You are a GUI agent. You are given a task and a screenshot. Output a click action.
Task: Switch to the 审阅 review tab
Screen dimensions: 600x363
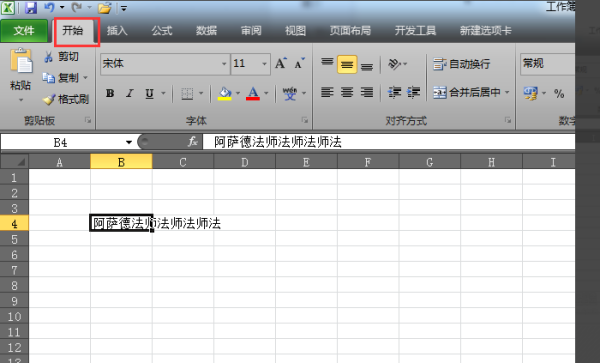click(251, 31)
